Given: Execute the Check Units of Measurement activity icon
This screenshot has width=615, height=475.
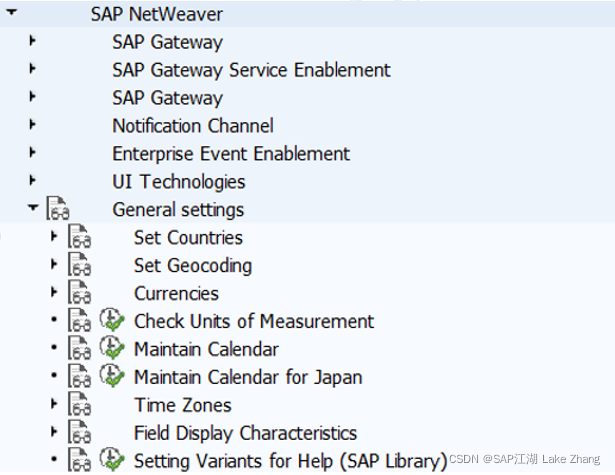Looking at the screenshot, I should pos(112,320).
